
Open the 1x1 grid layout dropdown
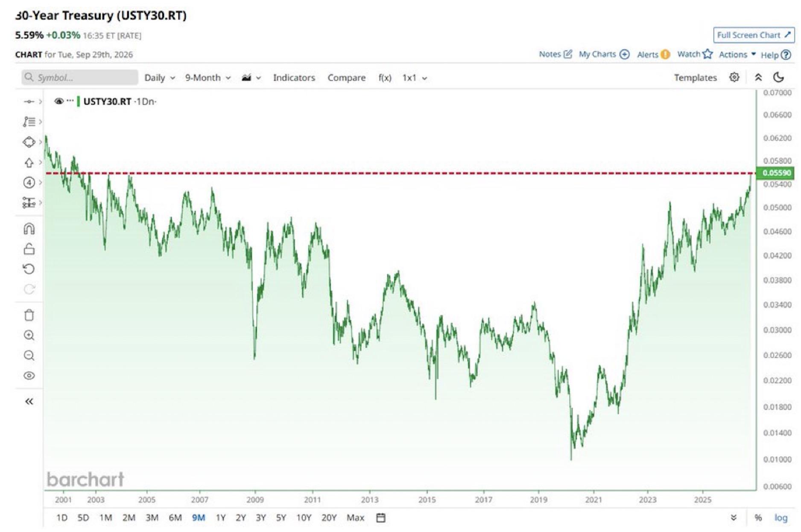415,78
